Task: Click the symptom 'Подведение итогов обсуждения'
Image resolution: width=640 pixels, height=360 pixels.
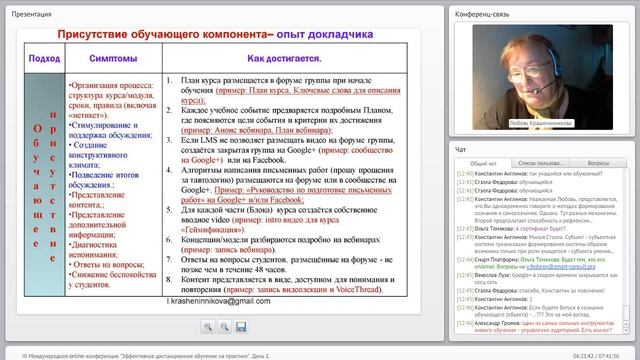Action: (104, 180)
